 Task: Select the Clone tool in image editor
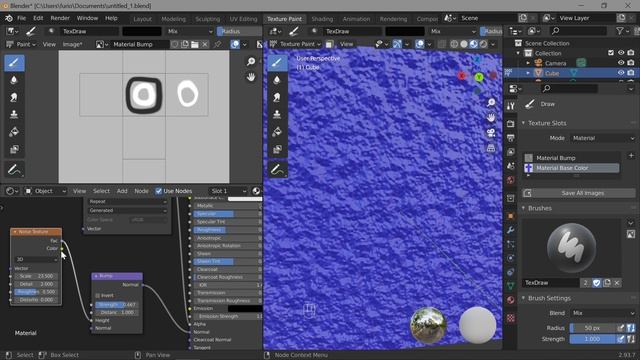[14, 114]
